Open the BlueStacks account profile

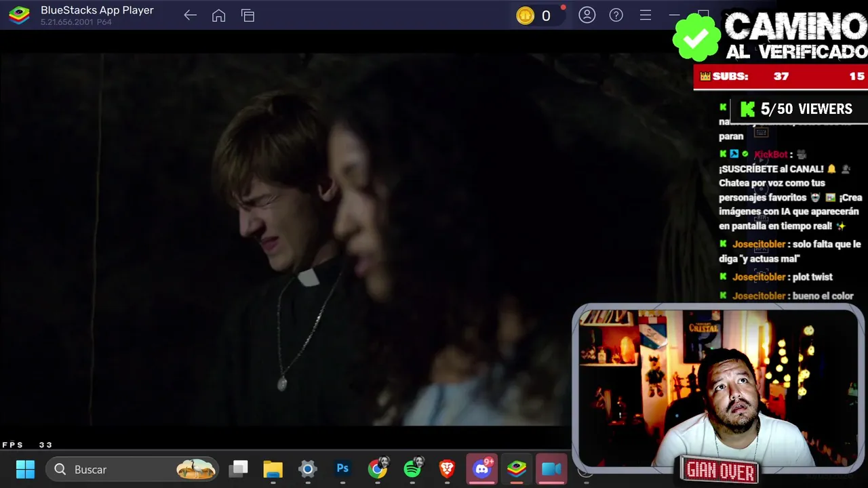[x=587, y=15]
